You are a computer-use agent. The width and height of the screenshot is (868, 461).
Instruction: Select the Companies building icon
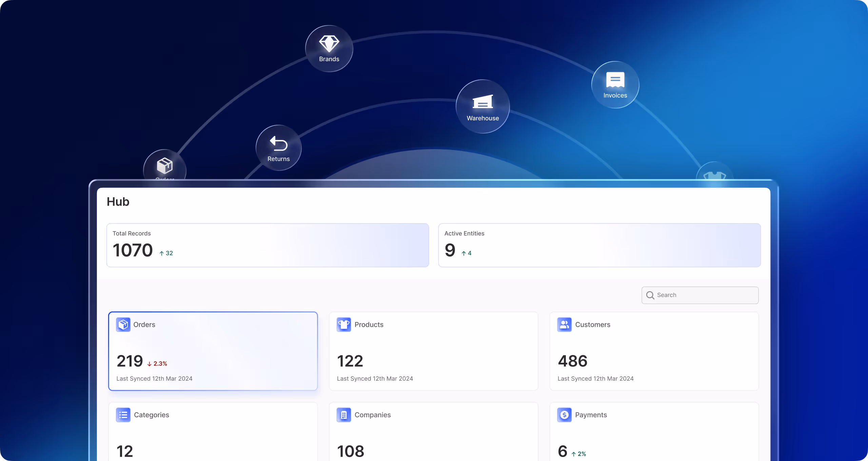[344, 415]
